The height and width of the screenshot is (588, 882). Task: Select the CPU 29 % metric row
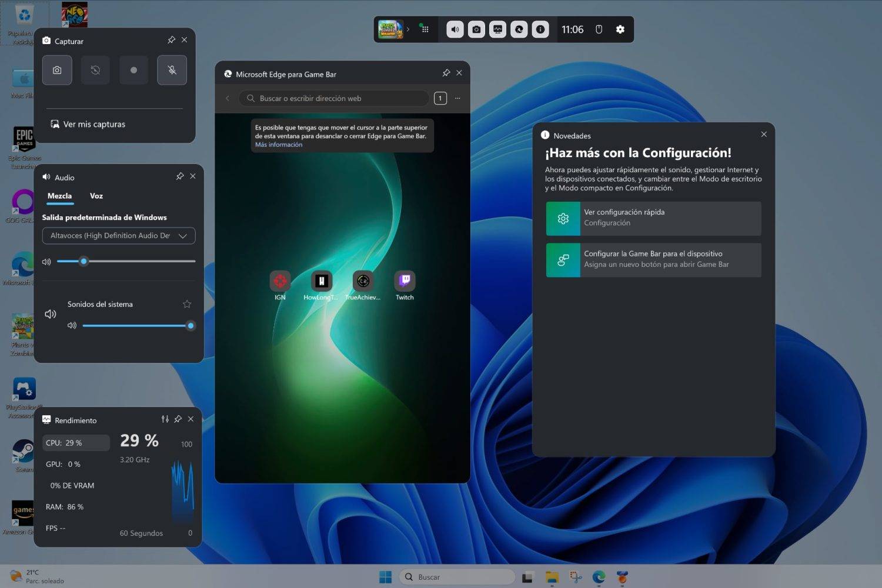(76, 443)
